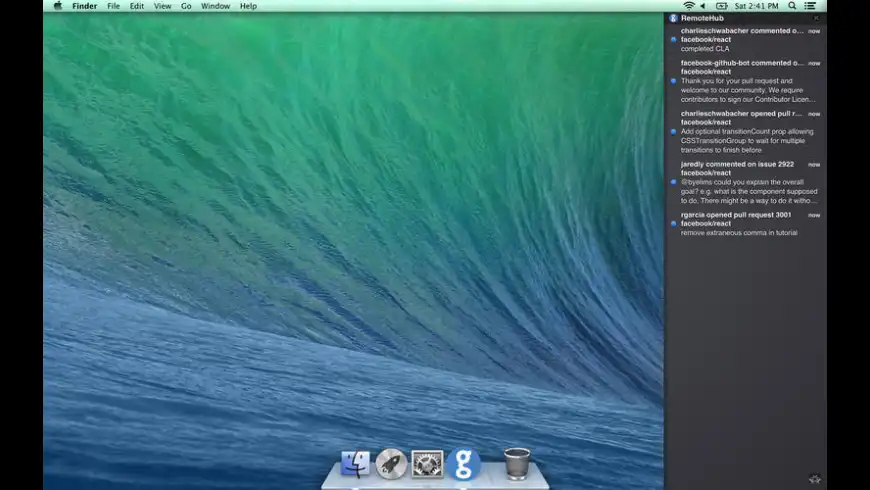Launch RemoteHub from the Dock
The width and height of the screenshot is (870, 490).
coord(464,464)
